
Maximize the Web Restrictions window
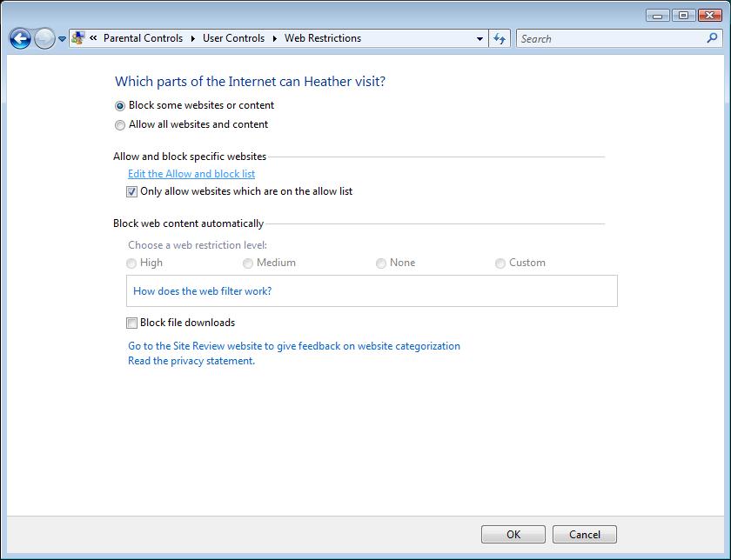(683, 16)
